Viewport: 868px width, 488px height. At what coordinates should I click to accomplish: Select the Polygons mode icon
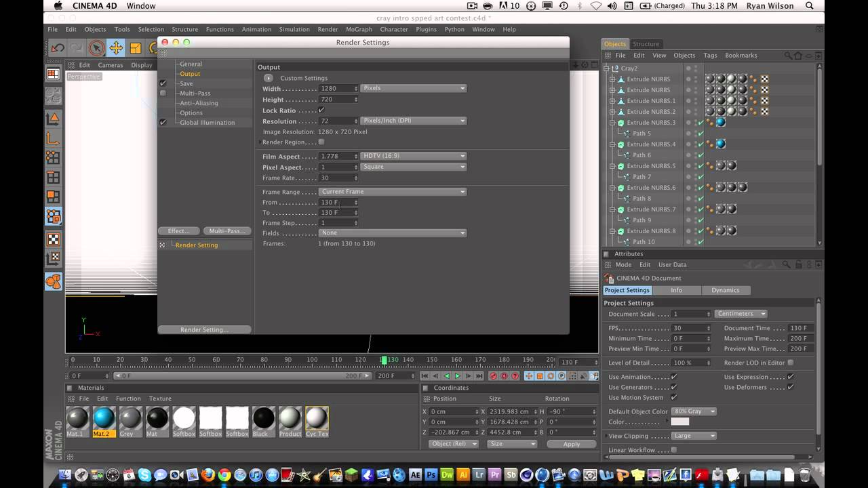pyautogui.click(x=54, y=198)
